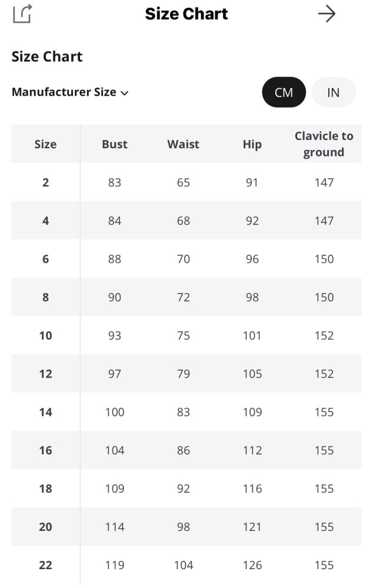Click the Bust column header
The height and width of the screenshot is (588, 373).
(114, 144)
